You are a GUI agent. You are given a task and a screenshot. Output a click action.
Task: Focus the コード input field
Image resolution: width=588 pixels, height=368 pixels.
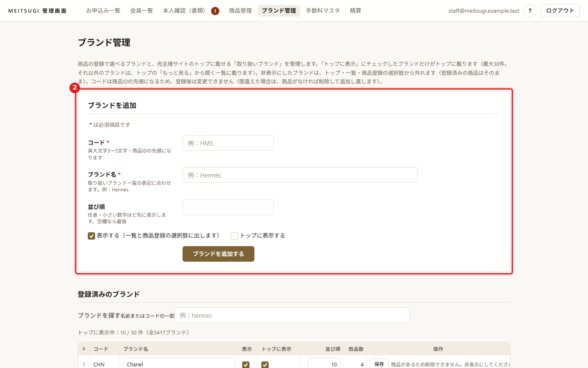(228, 143)
